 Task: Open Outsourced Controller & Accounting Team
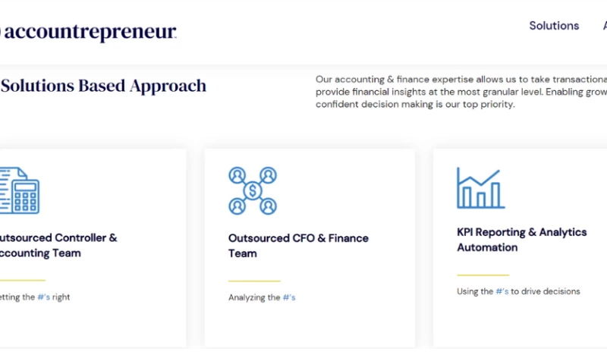tap(58, 245)
